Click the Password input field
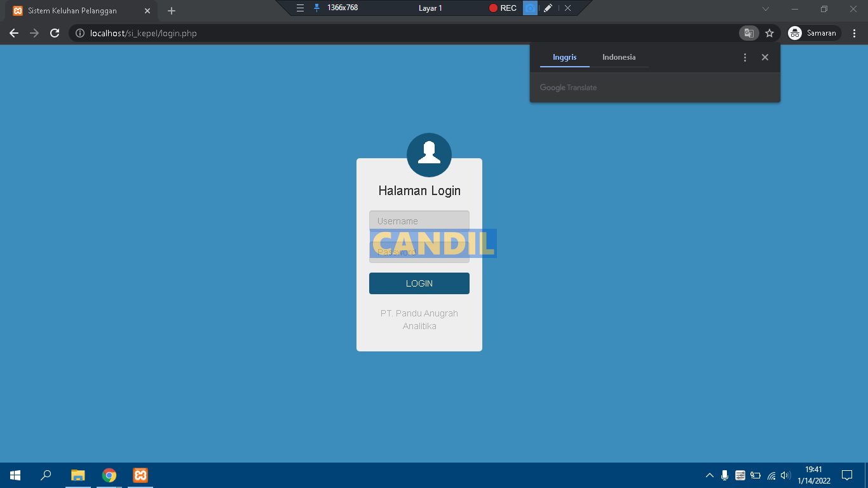 (419, 252)
